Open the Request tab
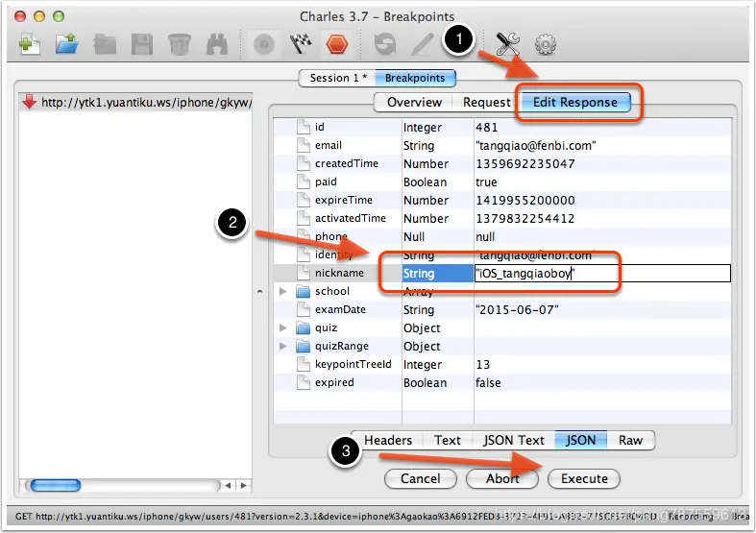The image size is (756, 533). coord(486,102)
